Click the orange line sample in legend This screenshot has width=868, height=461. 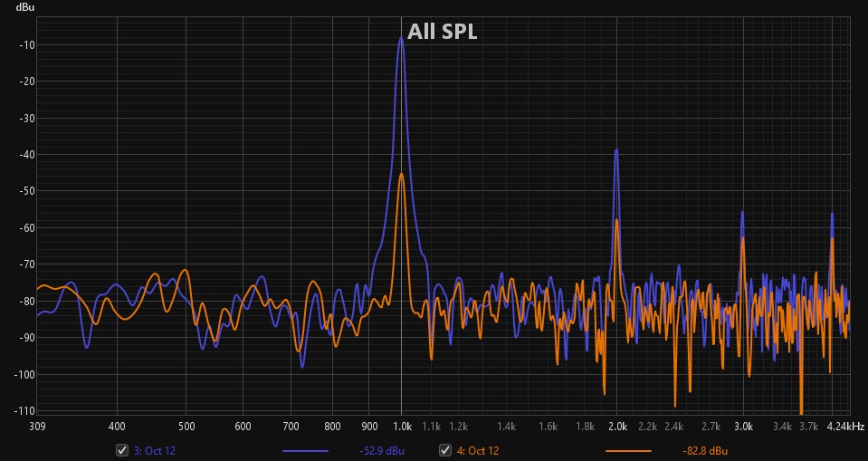tap(628, 451)
